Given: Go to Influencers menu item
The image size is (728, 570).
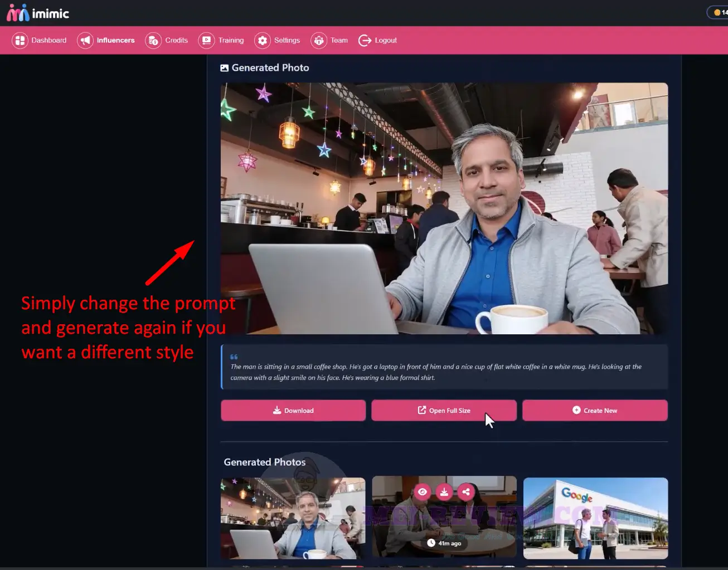Looking at the screenshot, I should pyautogui.click(x=106, y=40).
